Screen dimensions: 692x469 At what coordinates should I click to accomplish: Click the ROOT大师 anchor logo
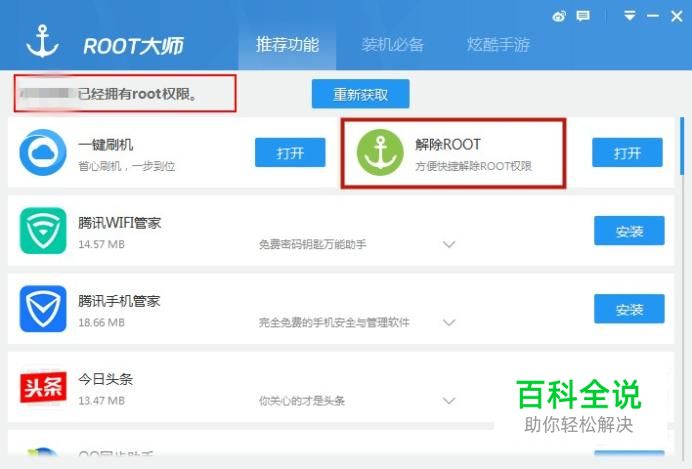point(42,42)
